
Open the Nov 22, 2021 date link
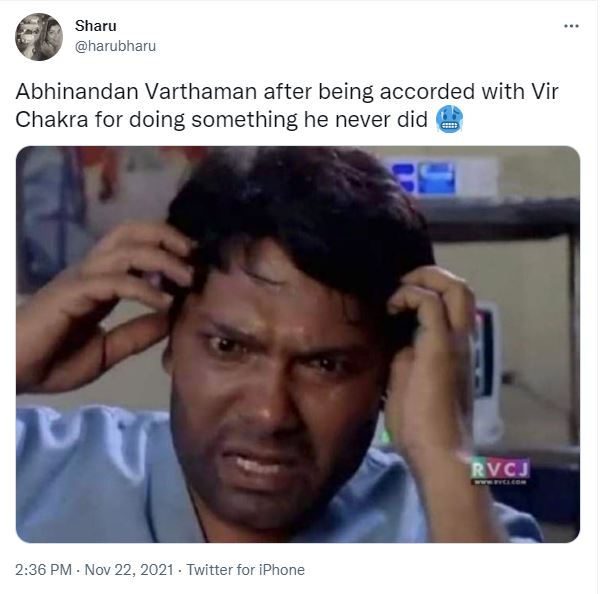(x=129, y=570)
